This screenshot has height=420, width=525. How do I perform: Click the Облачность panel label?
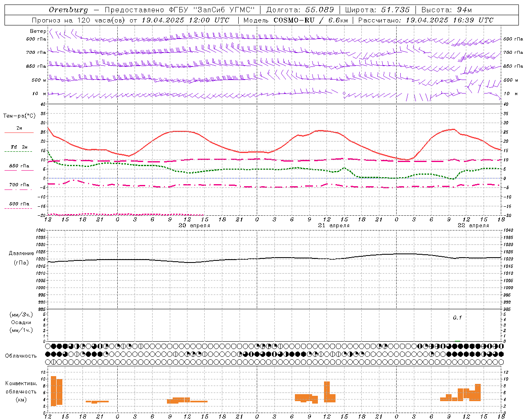point(21,356)
